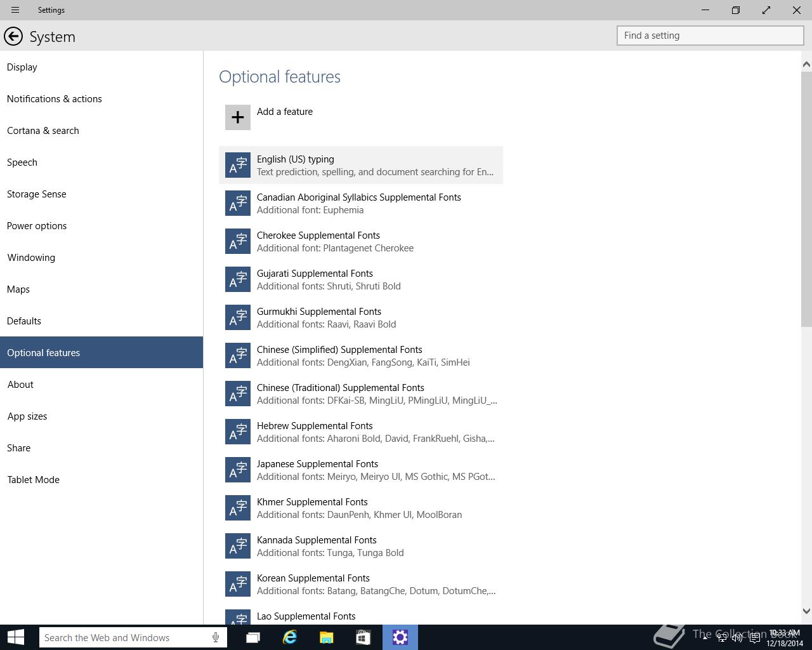This screenshot has width=812, height=650.
Task: Open File Explorer from the taskbar
Action: (x=327, y=637)
